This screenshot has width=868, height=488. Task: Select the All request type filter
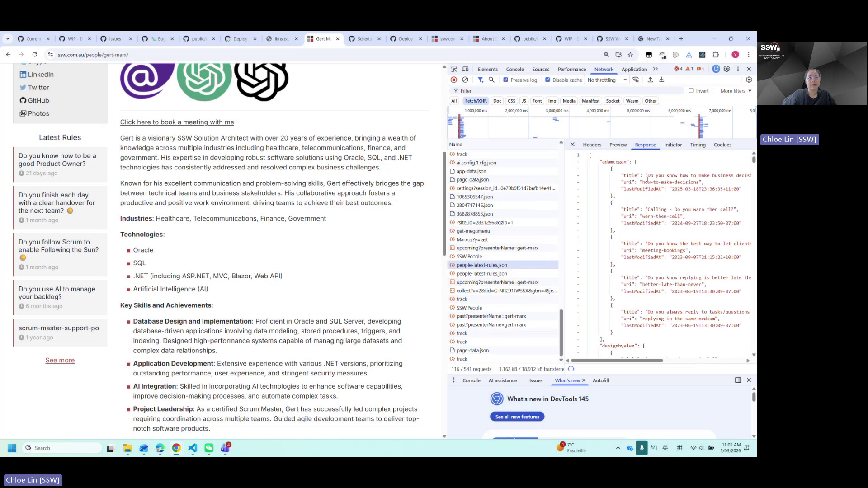point(454,101)
